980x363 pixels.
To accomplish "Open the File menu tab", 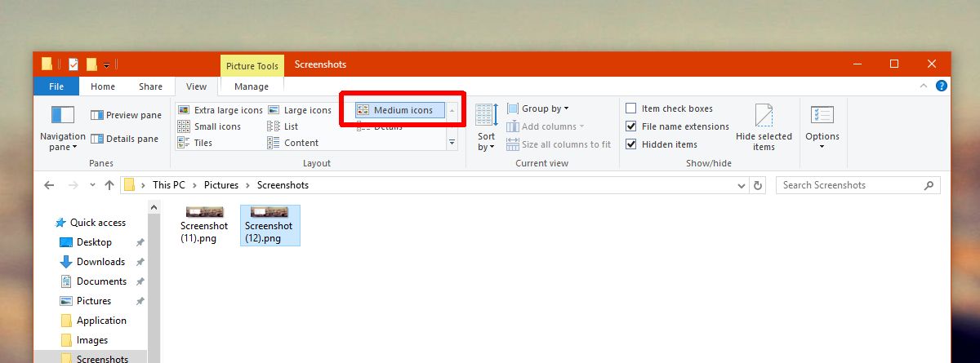I will point(56,86).
